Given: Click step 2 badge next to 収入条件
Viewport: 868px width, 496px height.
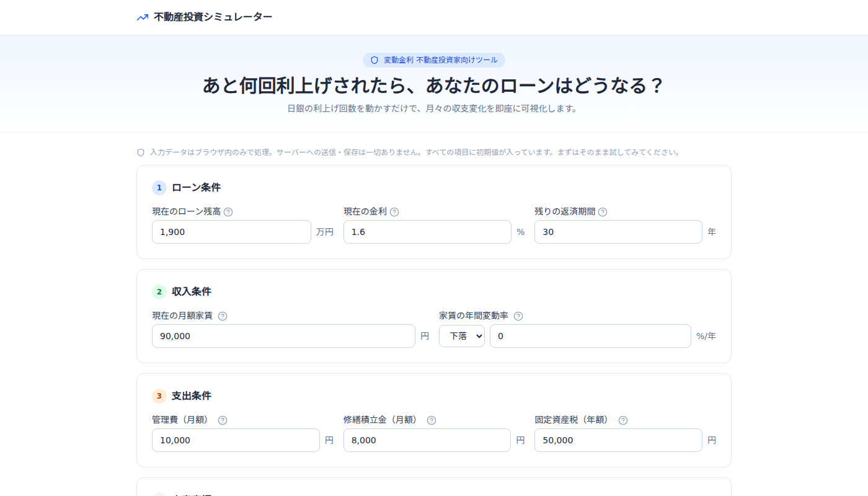Looking at the screenshot, I should [159, 291].
